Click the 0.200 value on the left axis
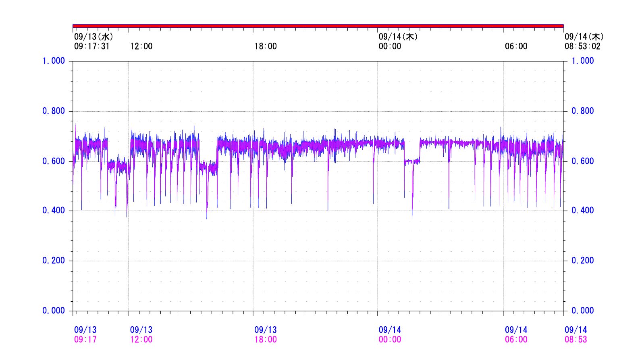Screen dimensions: 644x363 point(54,261)
